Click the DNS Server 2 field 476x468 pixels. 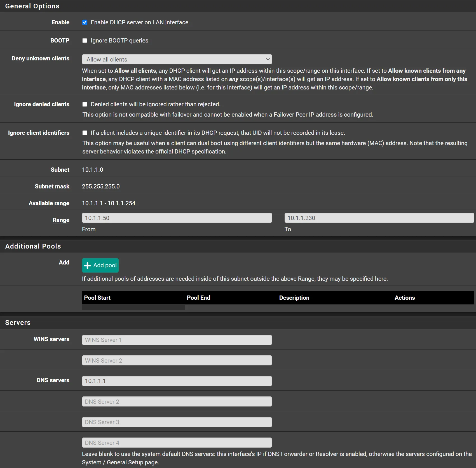click(177, 402)
